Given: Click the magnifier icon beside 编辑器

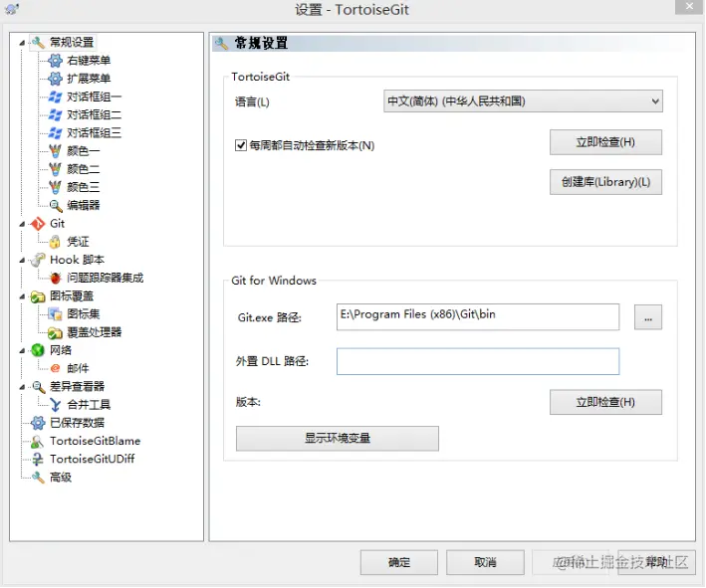Looking at the screenshot, I should (55, 206).
